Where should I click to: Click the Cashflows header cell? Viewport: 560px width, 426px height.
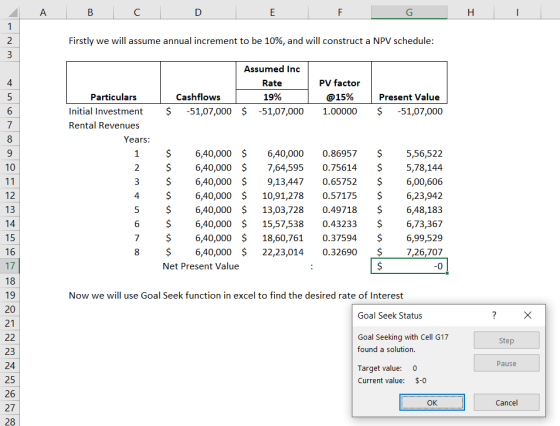[x=198, y=97]
